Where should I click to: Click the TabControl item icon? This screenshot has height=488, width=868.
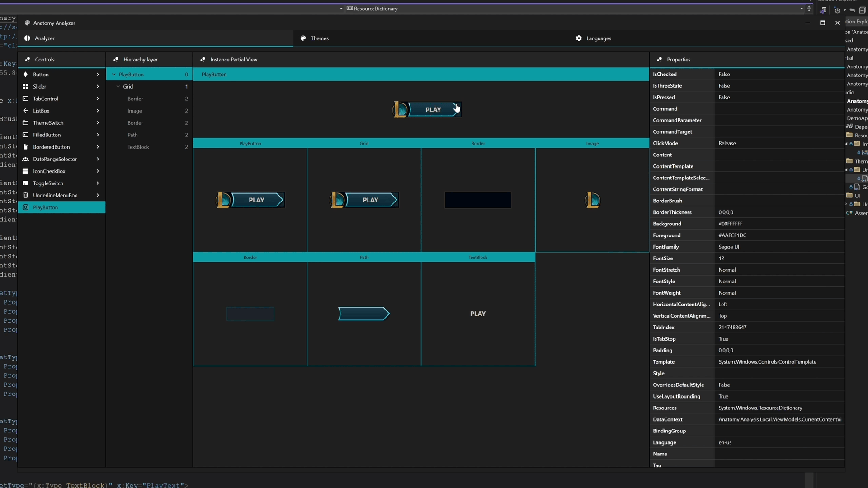[25, 99]
